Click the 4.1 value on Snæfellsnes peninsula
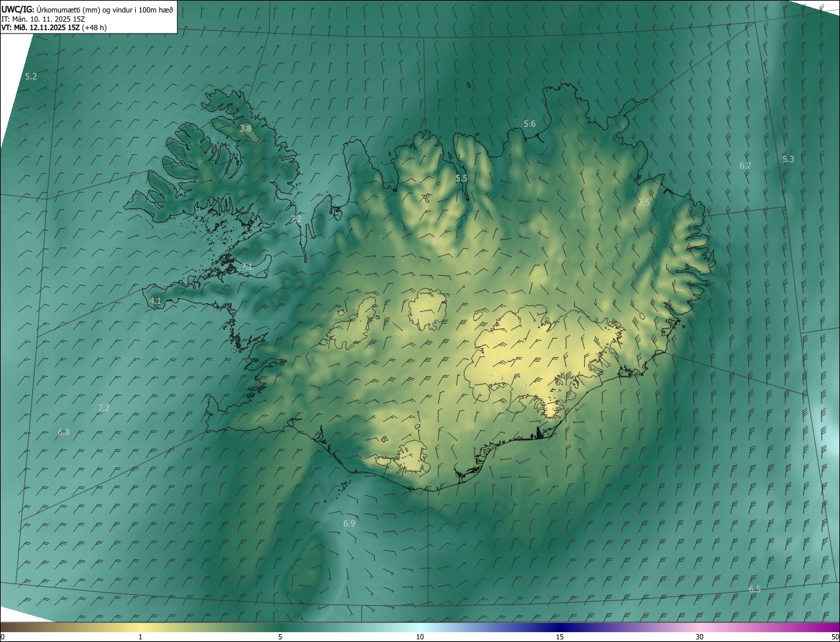The width and height of the screenshot is (840, 642). coord(156,301)
